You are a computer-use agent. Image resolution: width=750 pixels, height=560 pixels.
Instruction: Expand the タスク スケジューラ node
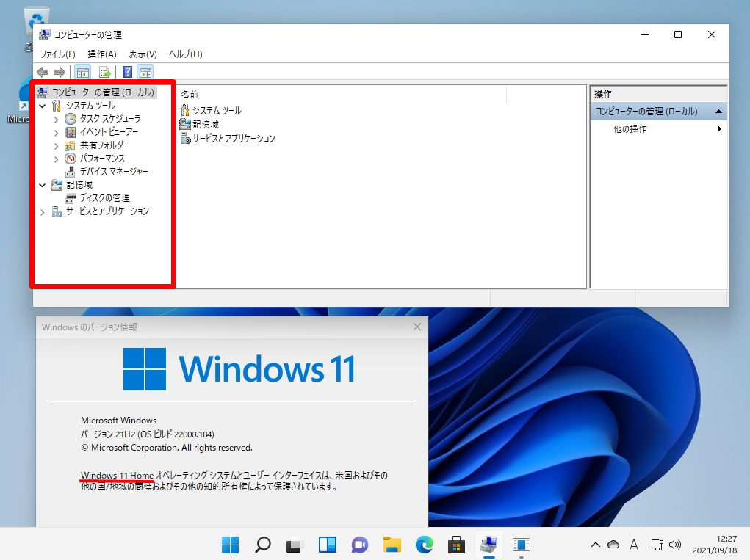click(x=56, y=119)
